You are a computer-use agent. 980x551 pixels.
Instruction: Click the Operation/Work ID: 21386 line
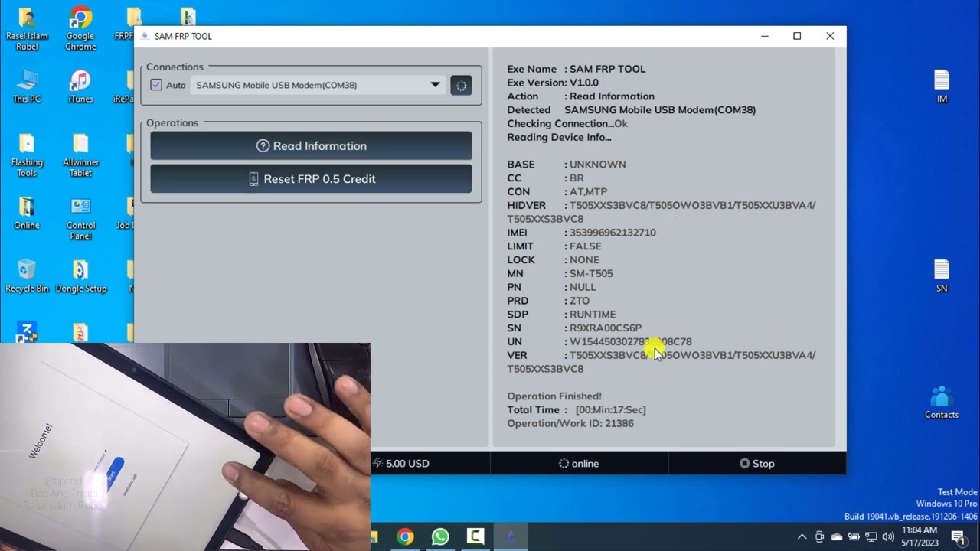pyautogui.click(x=570, y=423)
